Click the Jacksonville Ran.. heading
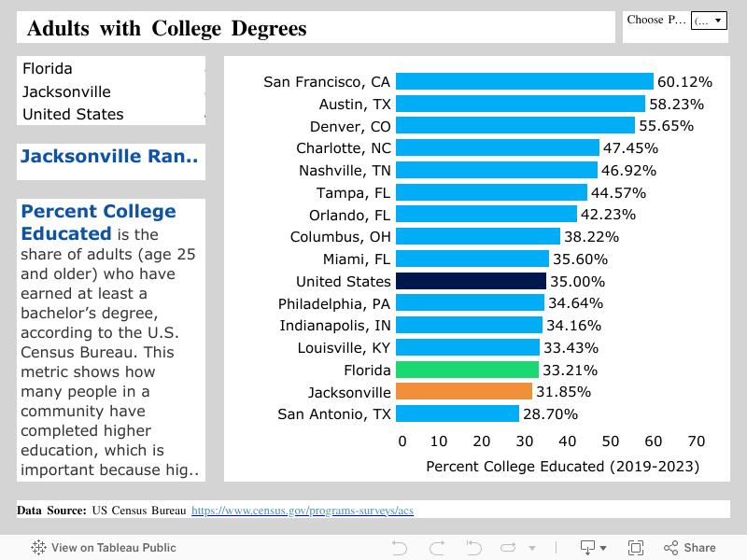This screenshot has height=560, width=747. [110, 156]
